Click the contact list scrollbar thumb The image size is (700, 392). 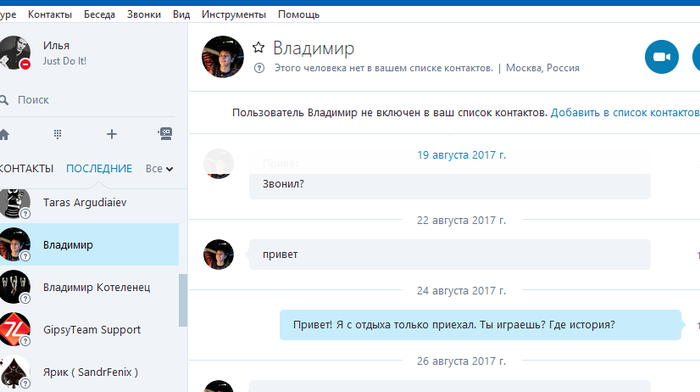pos(183,300)
